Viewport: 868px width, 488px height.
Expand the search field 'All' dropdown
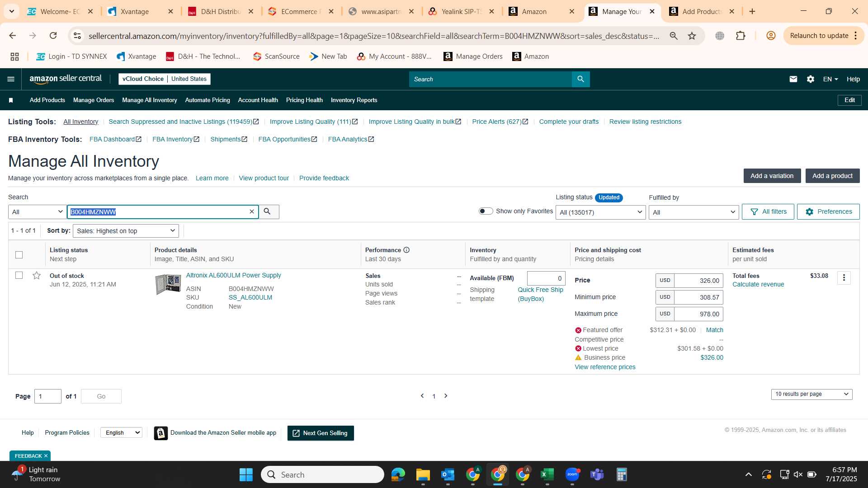tap(38, 212)
